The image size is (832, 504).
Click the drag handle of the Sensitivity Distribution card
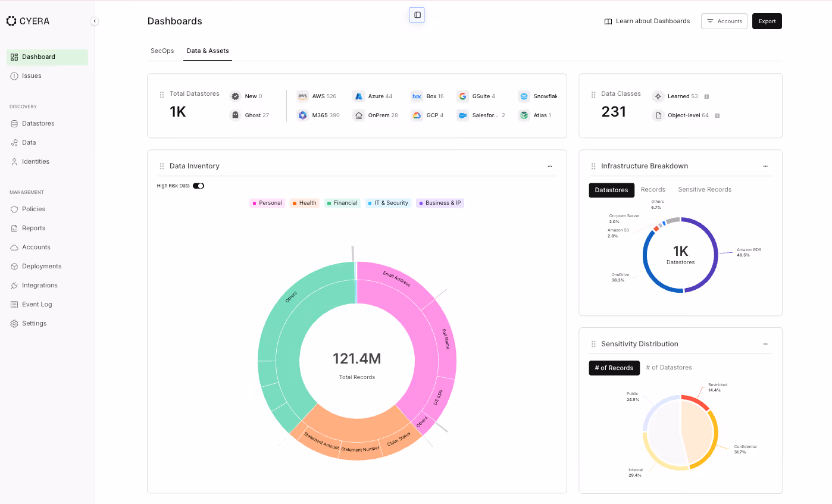tap(593, 344)
